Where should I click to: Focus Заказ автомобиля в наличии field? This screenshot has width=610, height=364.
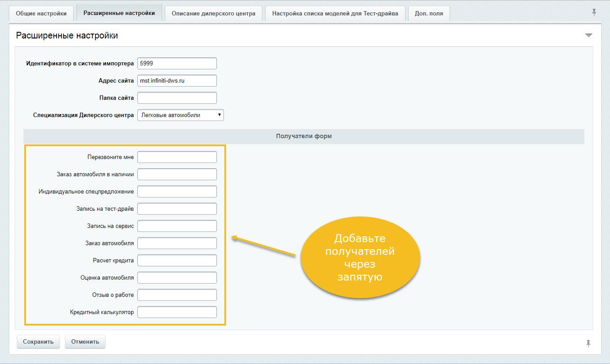(177, 174)
